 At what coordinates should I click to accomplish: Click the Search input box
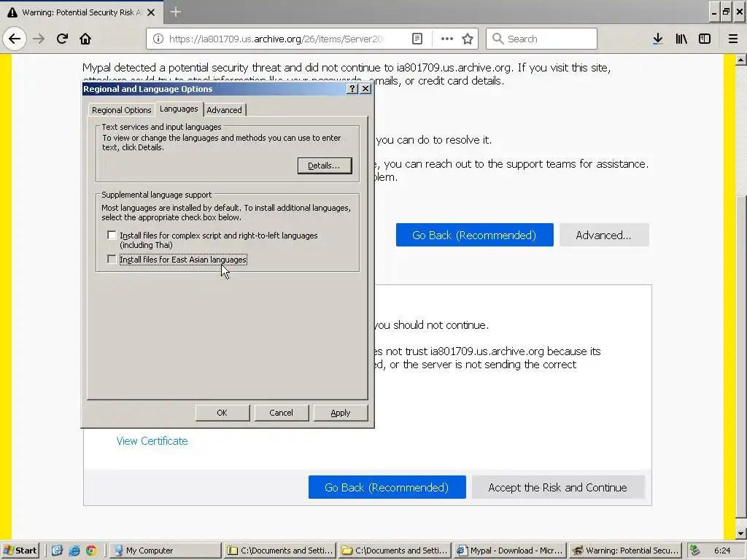tap(541, 39)
